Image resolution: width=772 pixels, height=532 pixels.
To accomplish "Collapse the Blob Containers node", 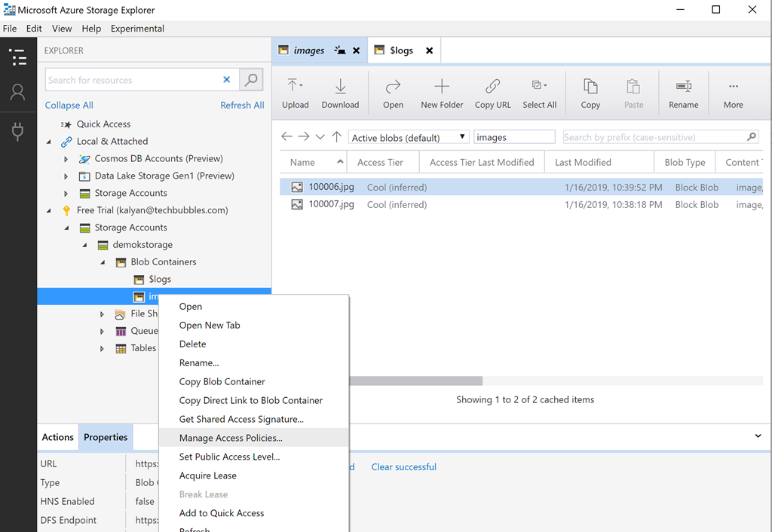I will [x=103, y=262].
